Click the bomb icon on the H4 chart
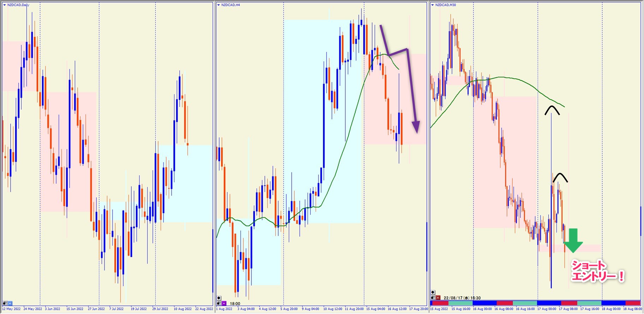644x314 pixels. 219,303
